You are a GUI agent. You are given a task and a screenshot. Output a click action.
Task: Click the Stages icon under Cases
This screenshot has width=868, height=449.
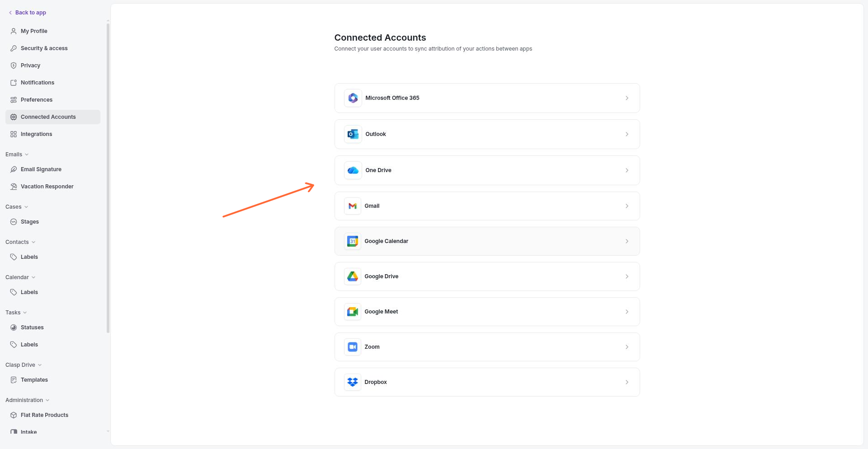coord(14,222)
